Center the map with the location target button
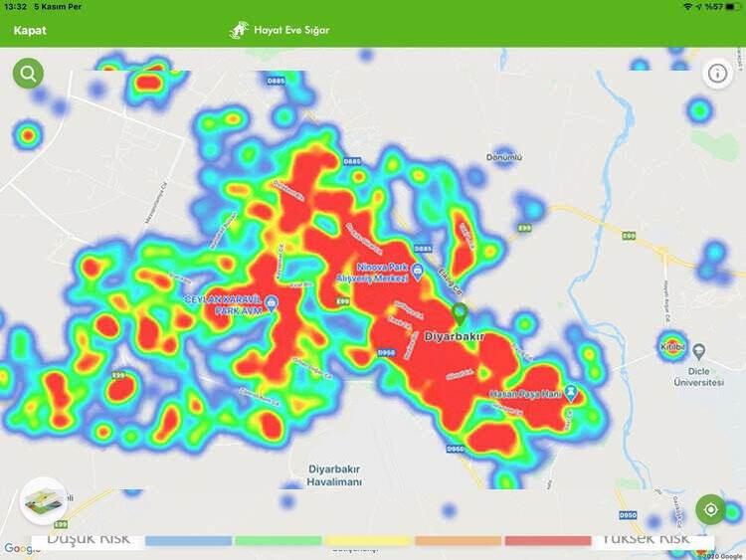Image resolution: width=746 pixels, height=560 pixels. click(710, 509)
